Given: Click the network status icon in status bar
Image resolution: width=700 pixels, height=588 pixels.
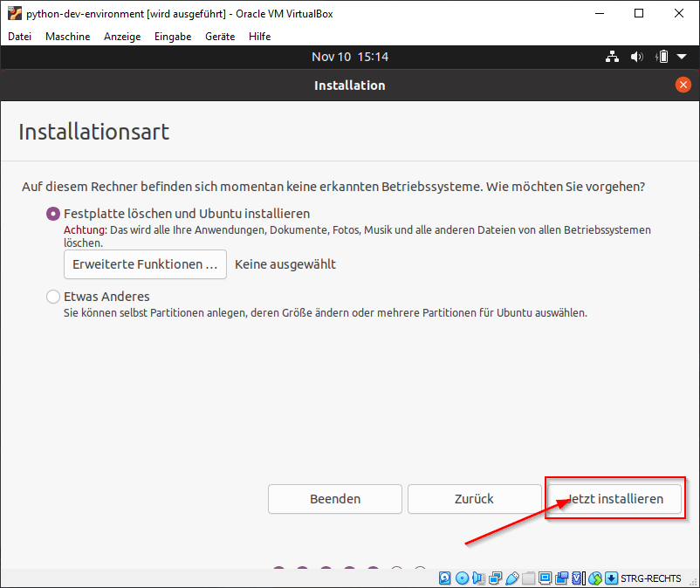Looking at the screenshot, I should tap(495, 578).
